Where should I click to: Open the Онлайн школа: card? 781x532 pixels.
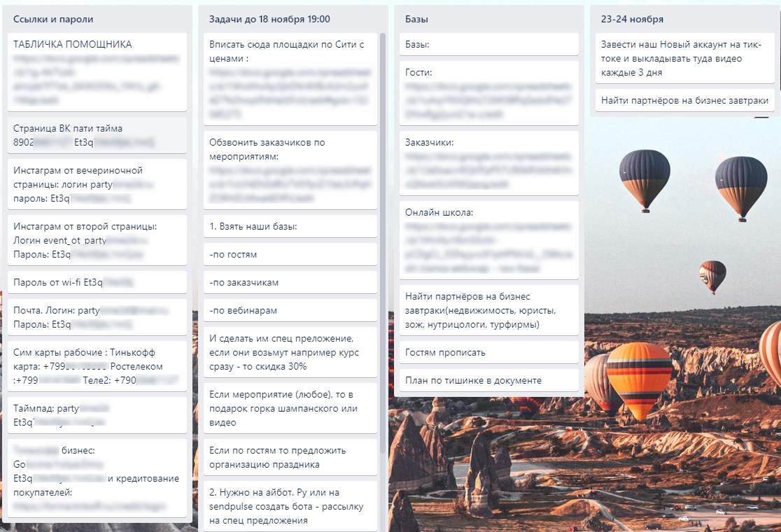[x=488, y=239]
